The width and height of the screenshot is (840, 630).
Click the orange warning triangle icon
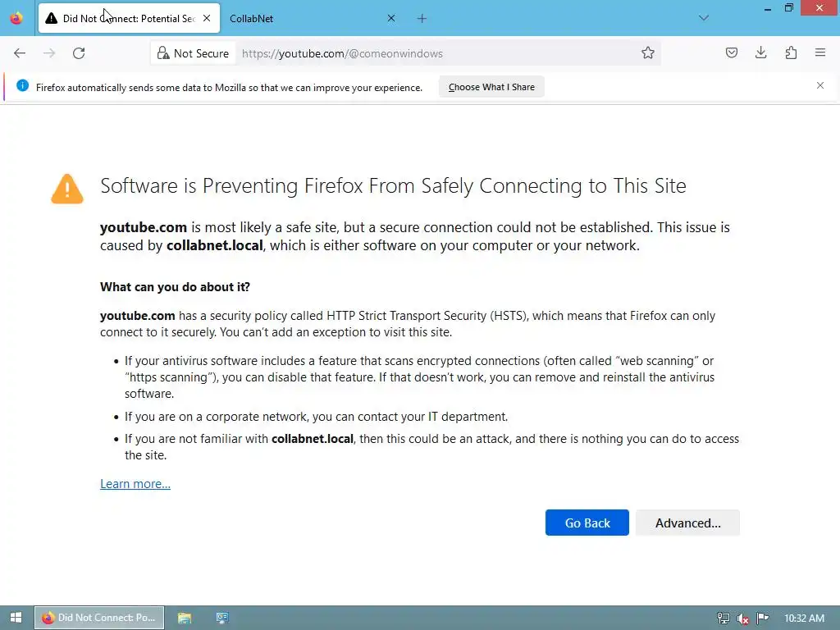point(67,189)
